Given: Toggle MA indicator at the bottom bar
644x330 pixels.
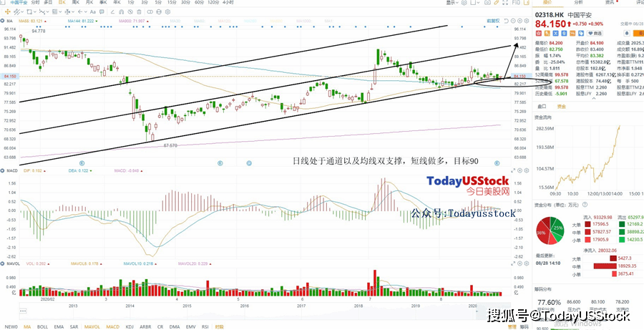Looking at the screenshot, I should 27,326.
